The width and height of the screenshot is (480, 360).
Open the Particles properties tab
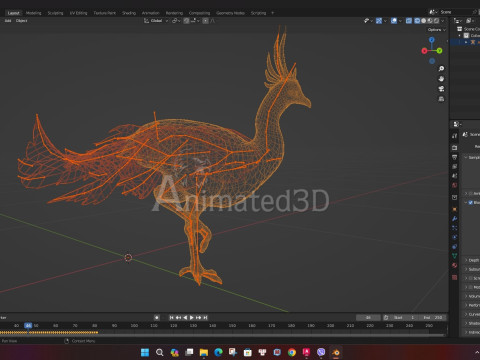[x=454, y=228]
